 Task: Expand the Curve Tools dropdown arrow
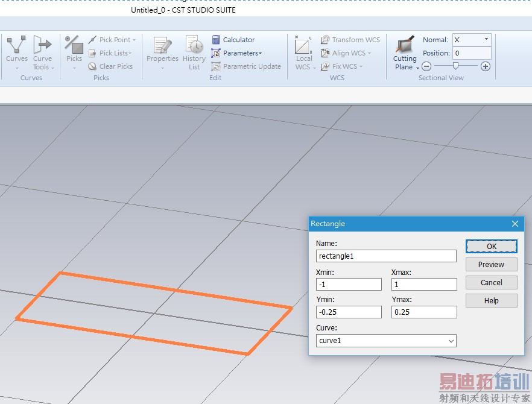point(52,68)
